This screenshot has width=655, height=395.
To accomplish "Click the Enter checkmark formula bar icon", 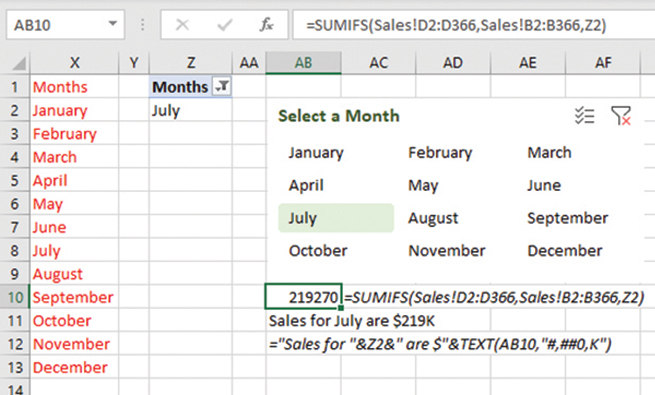I will (x=224, y=25).
